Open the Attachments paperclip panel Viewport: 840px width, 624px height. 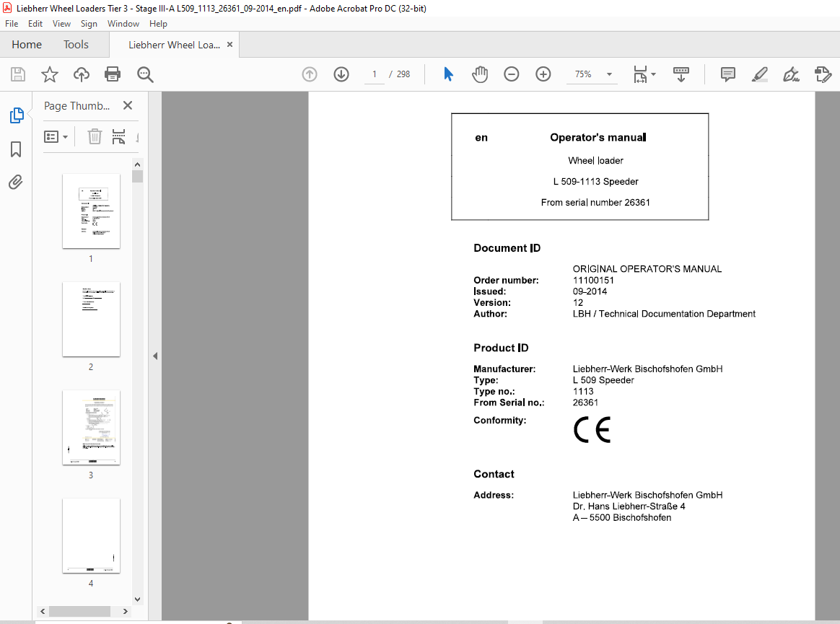(16, 182)
